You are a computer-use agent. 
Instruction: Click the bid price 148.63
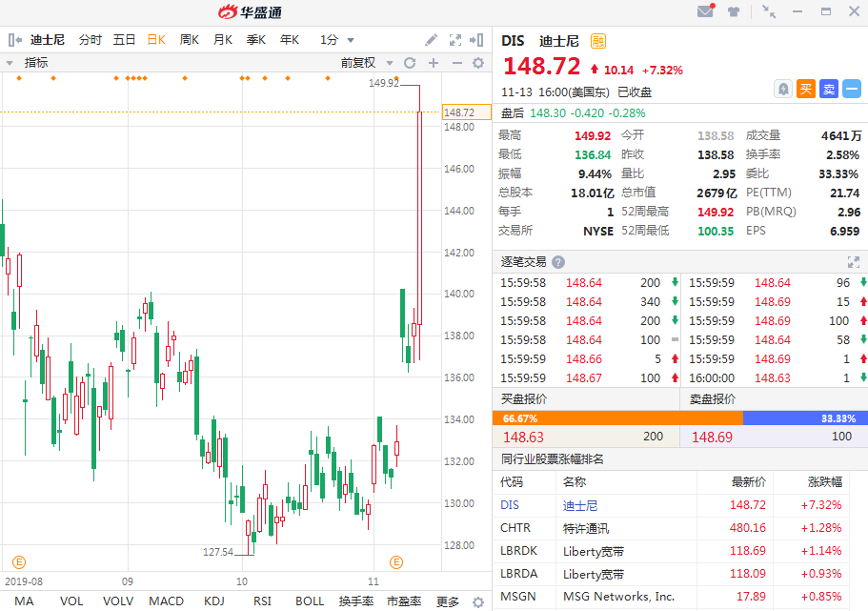coord(523,438)
